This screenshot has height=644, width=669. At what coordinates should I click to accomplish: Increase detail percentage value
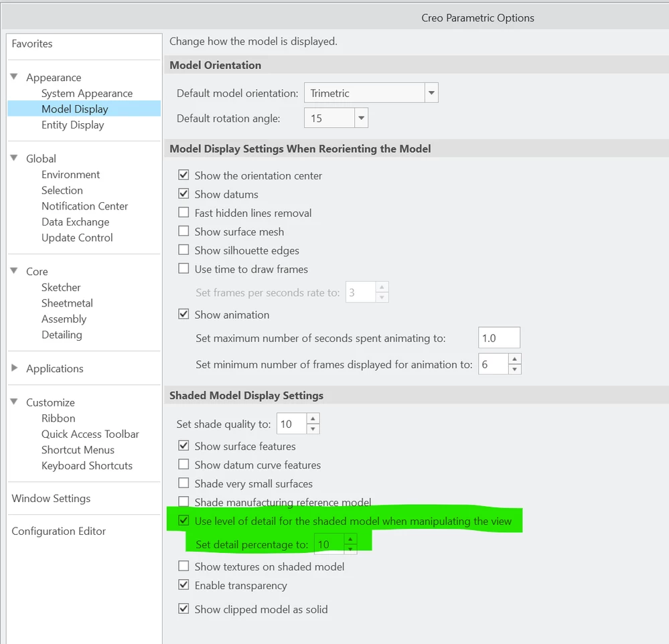pyautogui.click(x=350, y=539)
